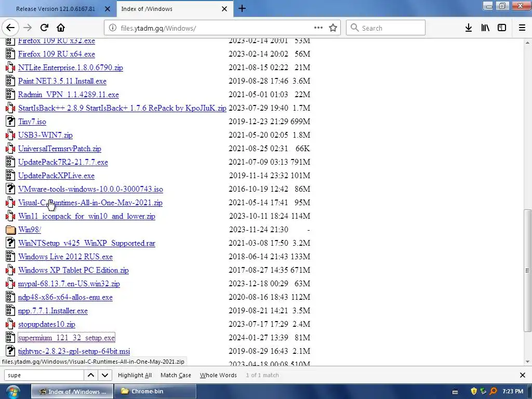Download mypal-68.13.7.en-US.win32.zip
The height and width of the screenshot is (399, 532).
point(69,284)
